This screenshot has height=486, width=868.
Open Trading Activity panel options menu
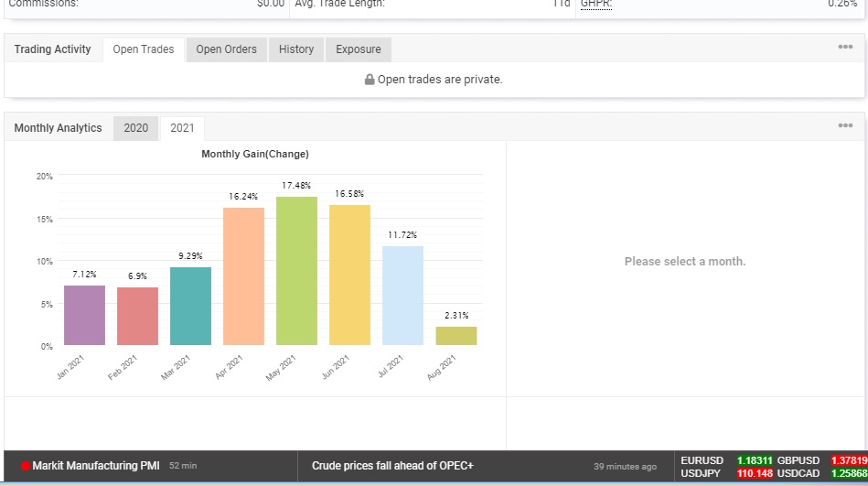click(845, 48)
